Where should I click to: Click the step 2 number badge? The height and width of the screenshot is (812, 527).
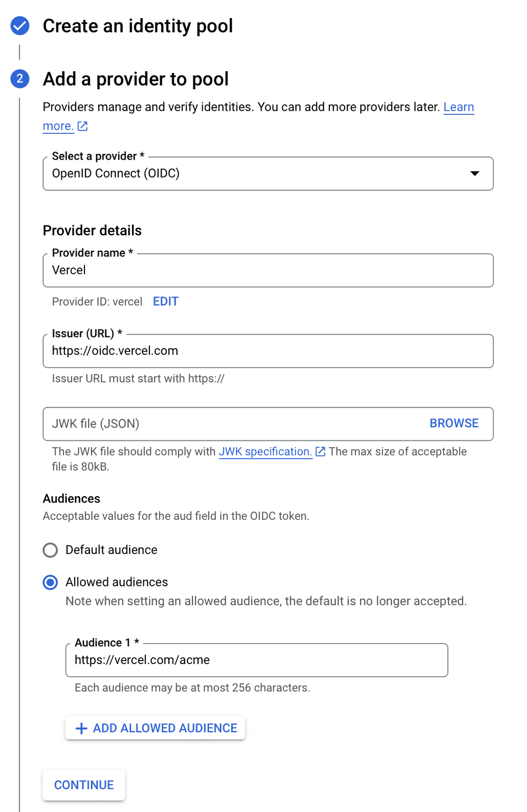point(20,79)
